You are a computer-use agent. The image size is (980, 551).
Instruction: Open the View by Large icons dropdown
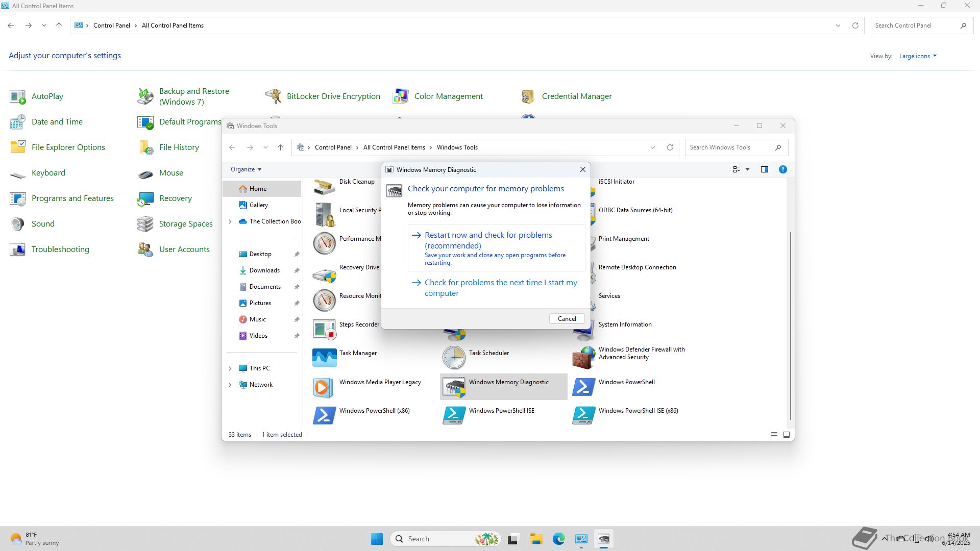(x=918, y=56)
